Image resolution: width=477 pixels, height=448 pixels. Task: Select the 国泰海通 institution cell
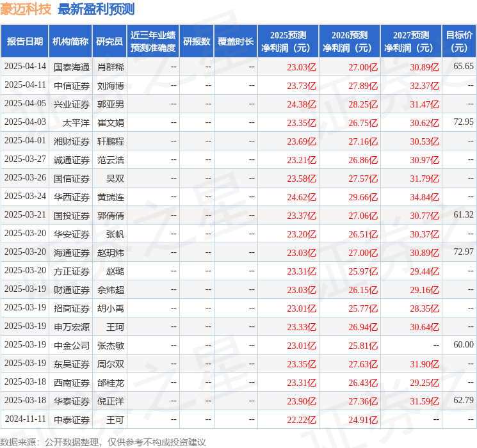point(72,67)
